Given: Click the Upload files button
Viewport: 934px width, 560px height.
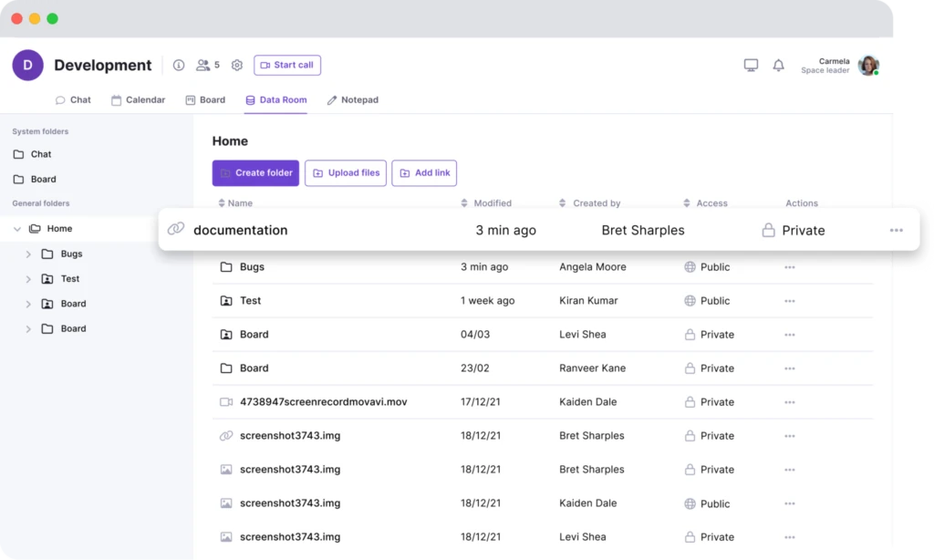Looking at the screenshot, I should 346,172.
